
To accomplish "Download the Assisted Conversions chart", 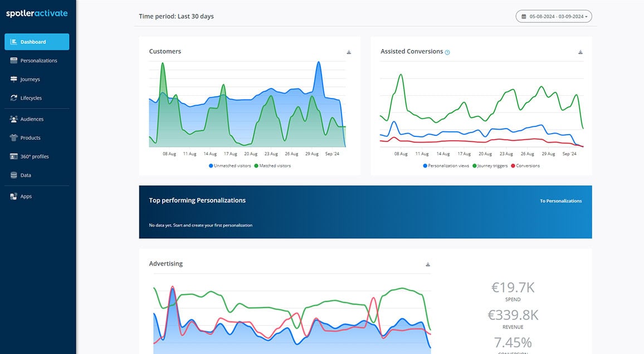I will pos(580,52).
